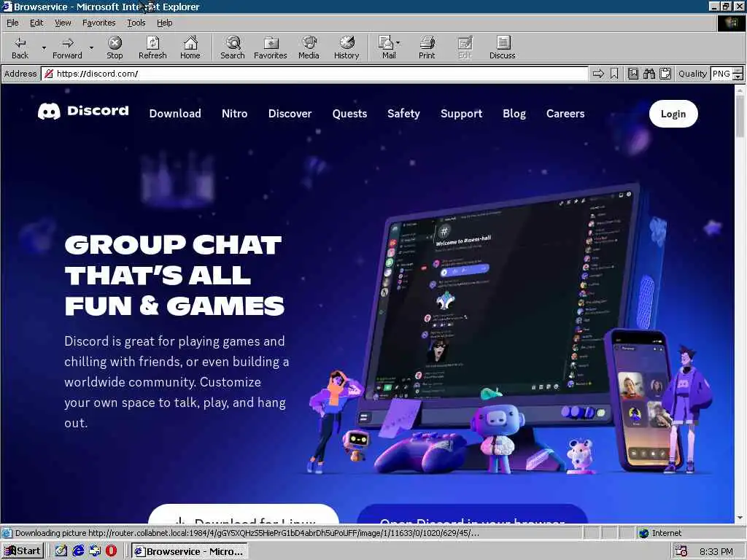Open the Favorites menu in menu bar

98,23
